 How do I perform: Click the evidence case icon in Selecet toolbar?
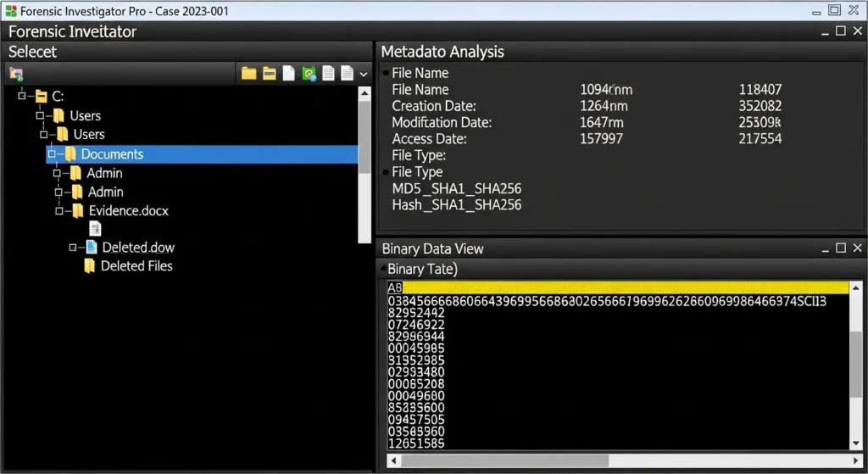click(16, 73)
